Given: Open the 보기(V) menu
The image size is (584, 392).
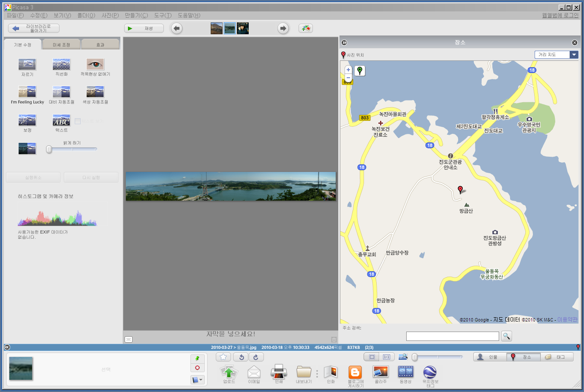Looking at the screenshot, I should 62,15.
